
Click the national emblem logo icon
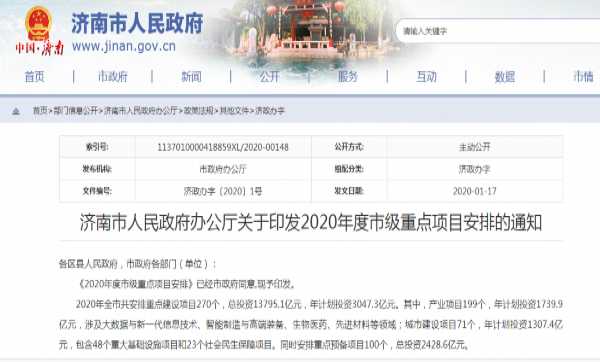tap(38, 23)
